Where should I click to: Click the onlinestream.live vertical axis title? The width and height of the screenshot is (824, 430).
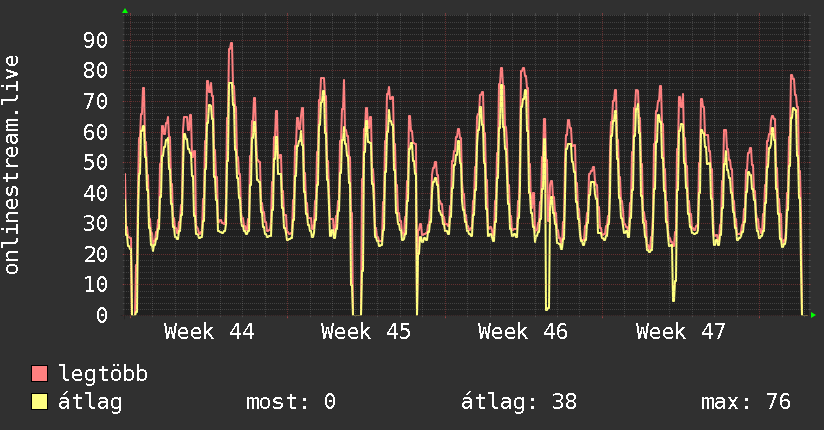click(x=11, y=165)
